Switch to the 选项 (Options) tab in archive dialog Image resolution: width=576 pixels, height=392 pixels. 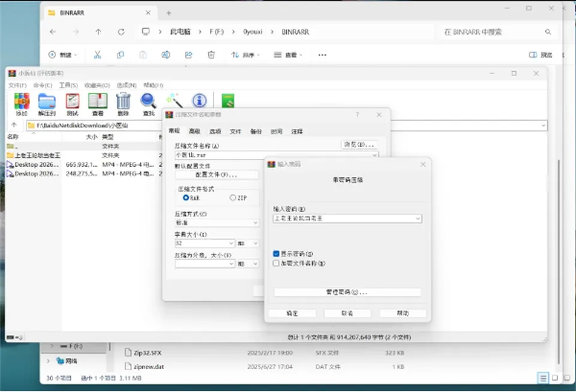pos(215,131)
